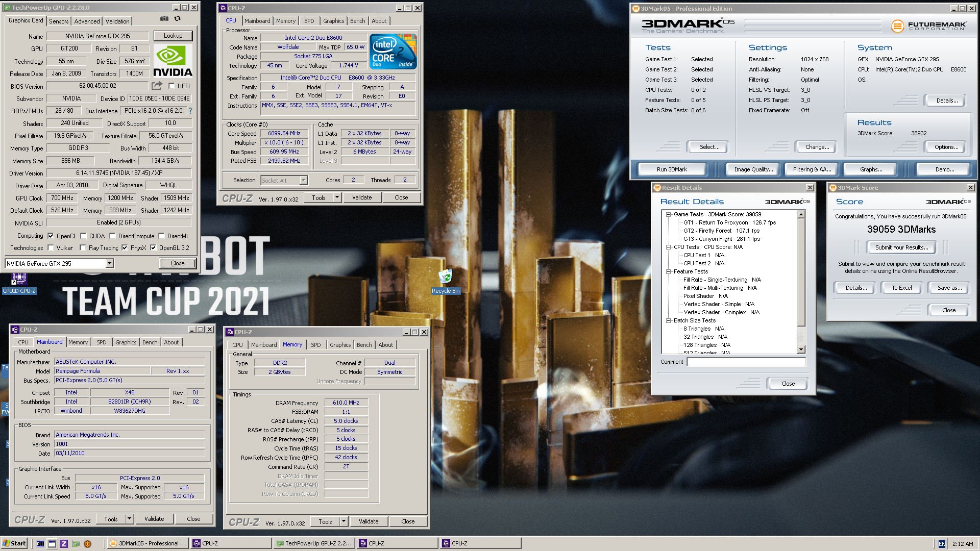The width and height of the screenshot is (980, 551).
Task: Click the Filtering & AA button
Action: (x=812, y=169)
